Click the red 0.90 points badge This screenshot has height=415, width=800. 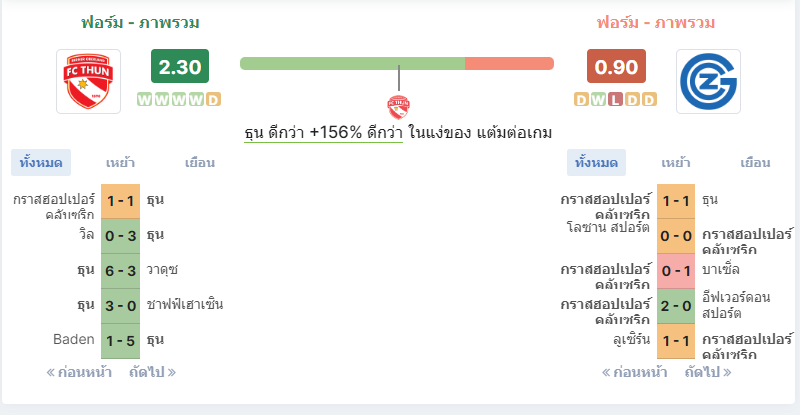tap(616, 66)
